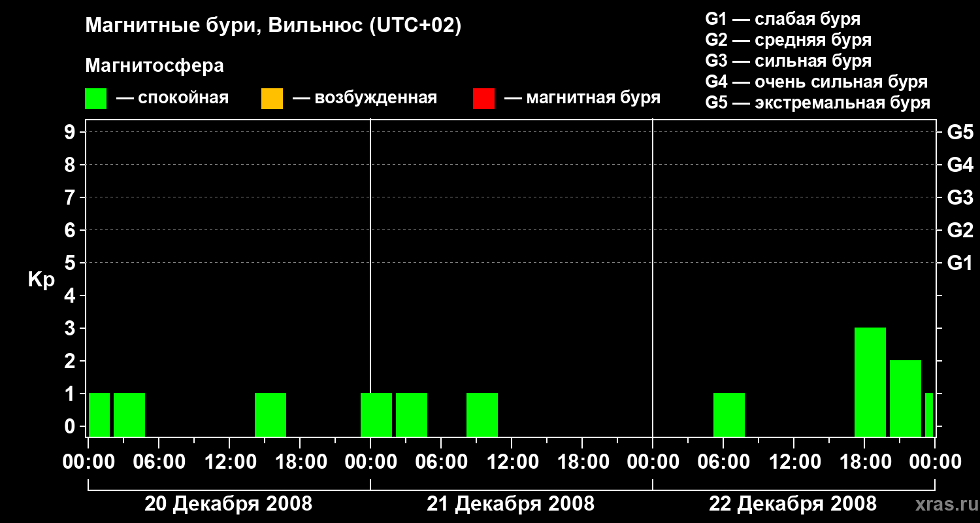Click the 'G1 — слабая буря' legend line
This screenshot has width=980, height=523.
783,19
